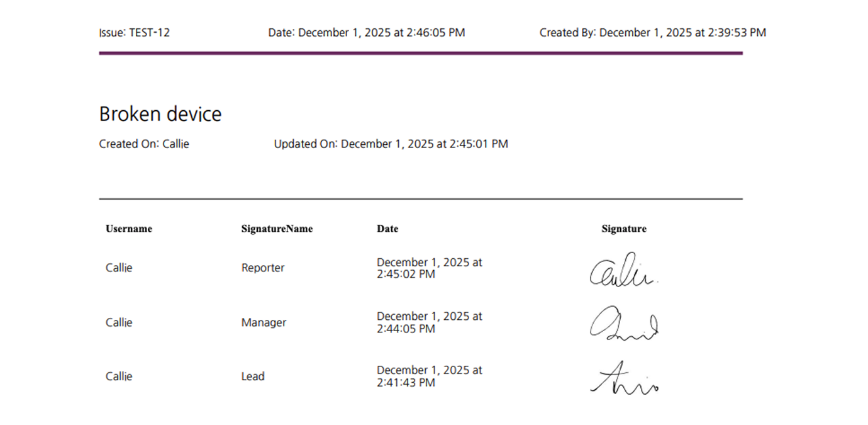This screenshot has height=425, width=868.
Task: Select the Lead signature name
Action: coord(253,377)
